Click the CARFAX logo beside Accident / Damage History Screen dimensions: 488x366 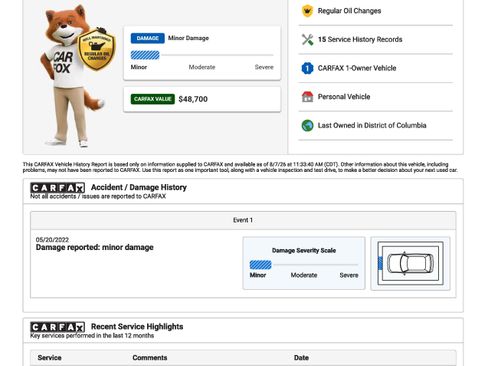tap(57, 188)
